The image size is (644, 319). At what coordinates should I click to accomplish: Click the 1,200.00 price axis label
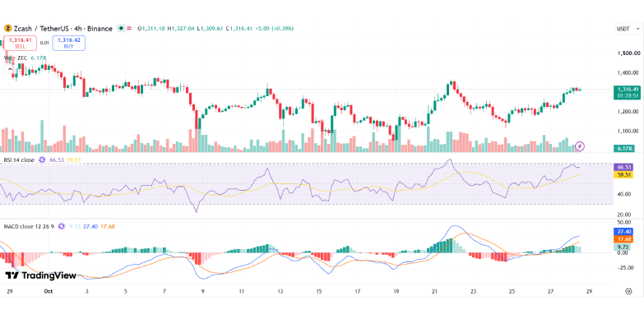pyautogui.click(x=628, y=112)
